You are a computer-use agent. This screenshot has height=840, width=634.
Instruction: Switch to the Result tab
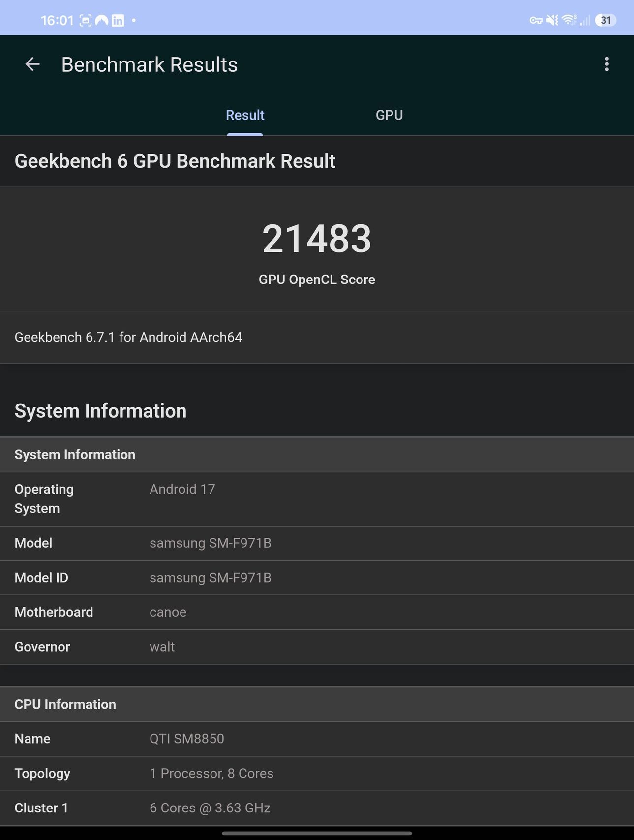pos(245,115)
